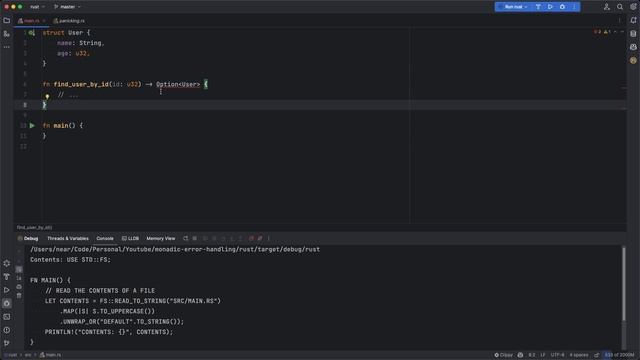
Task: Open the 4 spaces indent selector
Action: click(x=579, y=355)
